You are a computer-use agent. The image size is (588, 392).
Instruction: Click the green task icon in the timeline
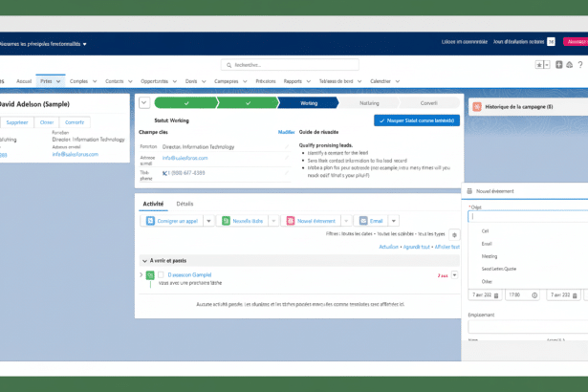[150, 275]
